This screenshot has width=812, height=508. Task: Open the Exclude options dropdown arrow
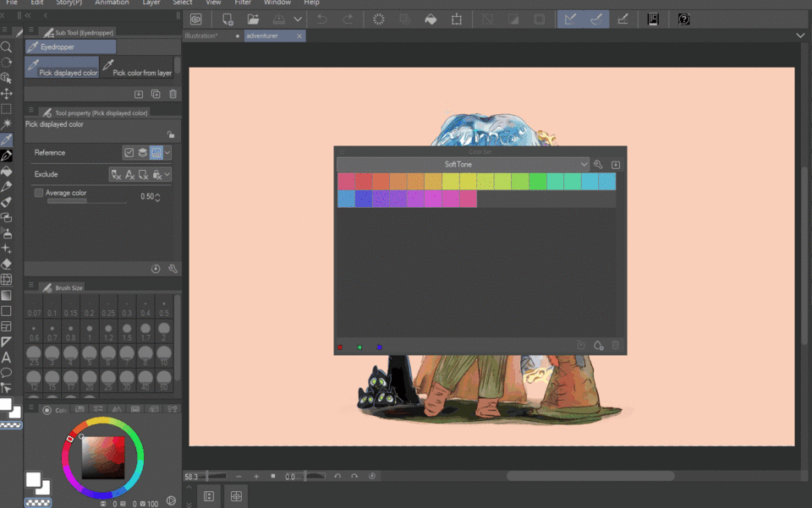pos(167,174)
